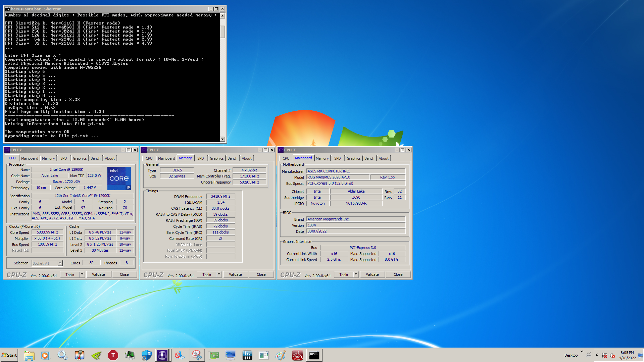Open the red stop-sign T application
This screenshot has width=644, height=362.
pos(113,355)
